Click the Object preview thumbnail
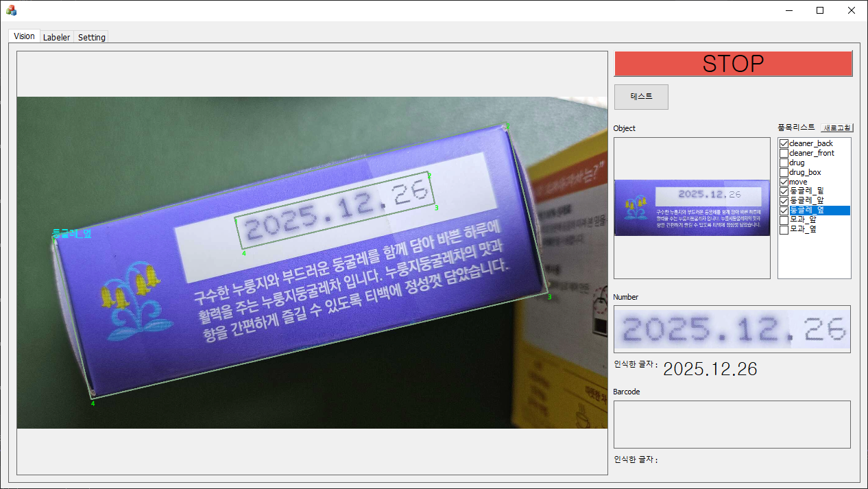Screen dimensions: 868x489 pos(692,208)
